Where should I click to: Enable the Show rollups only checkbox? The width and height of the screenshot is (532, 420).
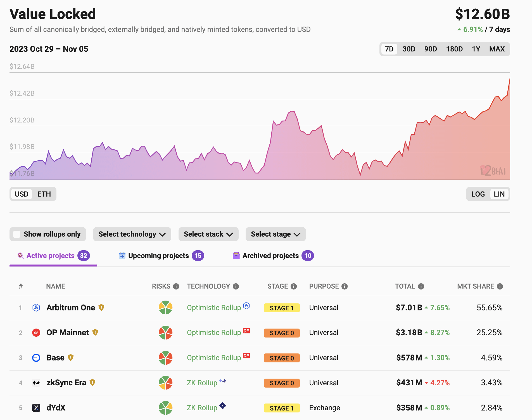tap(17, 234)
